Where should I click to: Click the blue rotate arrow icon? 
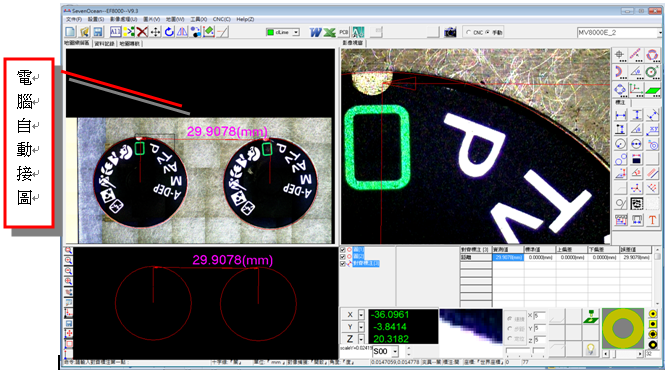pyautogui.click(x=169, y=32)
